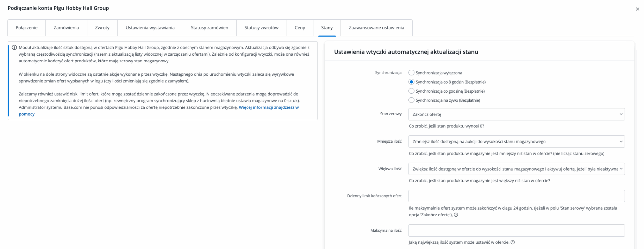This screenshot has width=644, height=249.
Task: Follow 'Więcej informacji znajdziesz w pomocy' link
Action: 268,107
